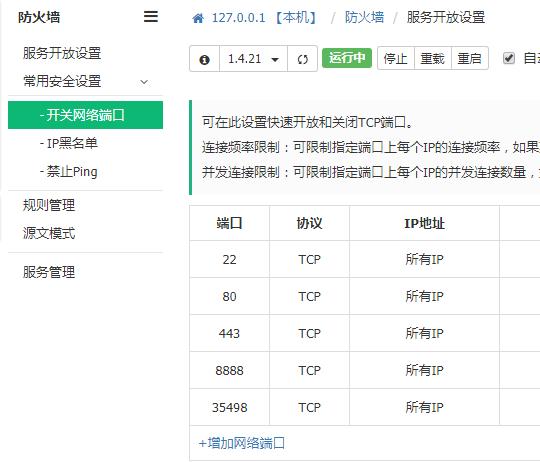The width and height of the screenshot is (540, 462).
Task: Click the 重启 button
Action: tap(469, 58)
